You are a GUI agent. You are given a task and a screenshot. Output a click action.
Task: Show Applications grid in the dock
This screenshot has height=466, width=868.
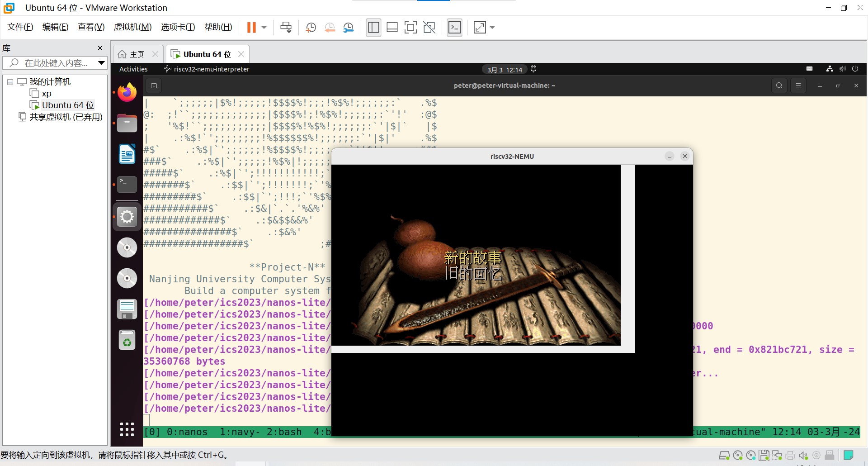(x=127, y=429)
